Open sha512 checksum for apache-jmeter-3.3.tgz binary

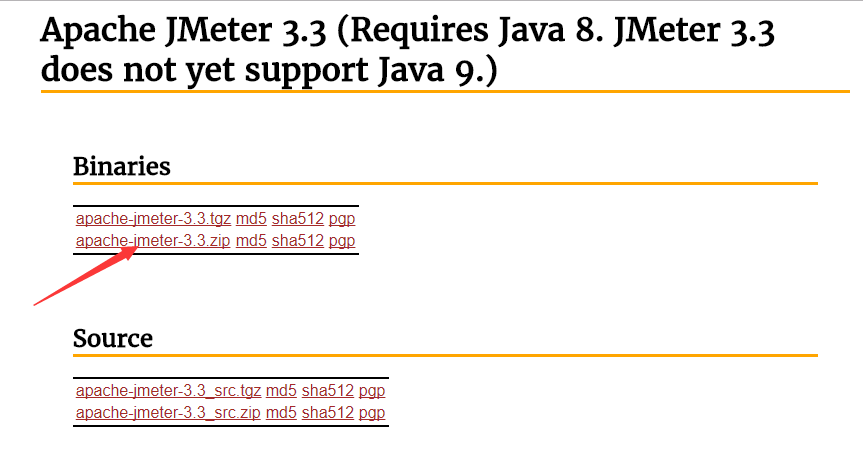[x=298, y=219]
